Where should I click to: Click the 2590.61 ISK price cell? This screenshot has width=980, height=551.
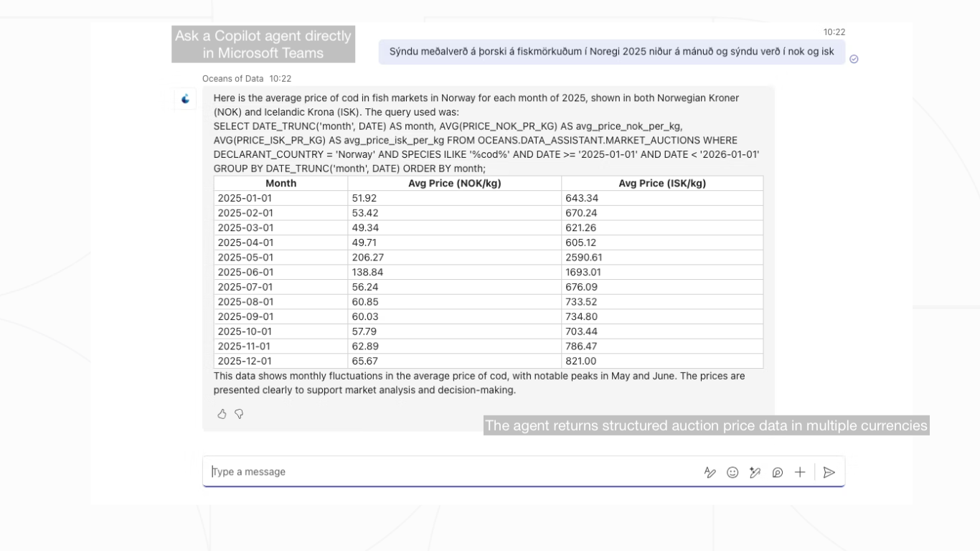click(662, 258)
